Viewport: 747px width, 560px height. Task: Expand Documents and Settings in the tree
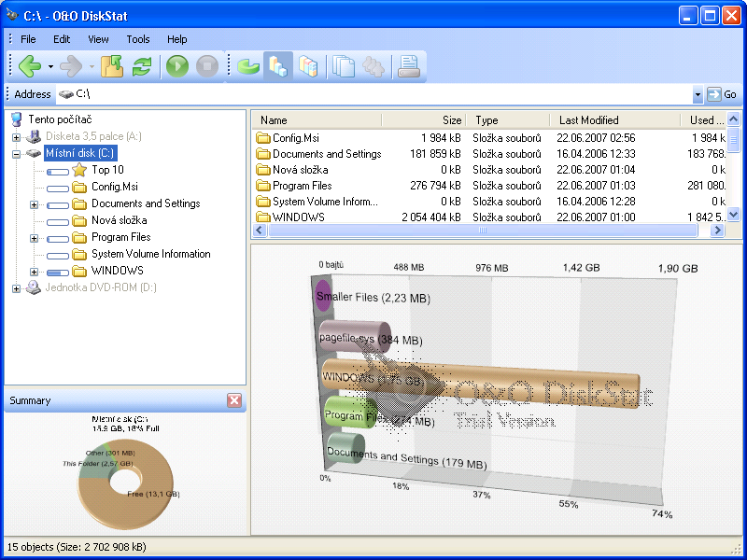(x=34, y=204)
